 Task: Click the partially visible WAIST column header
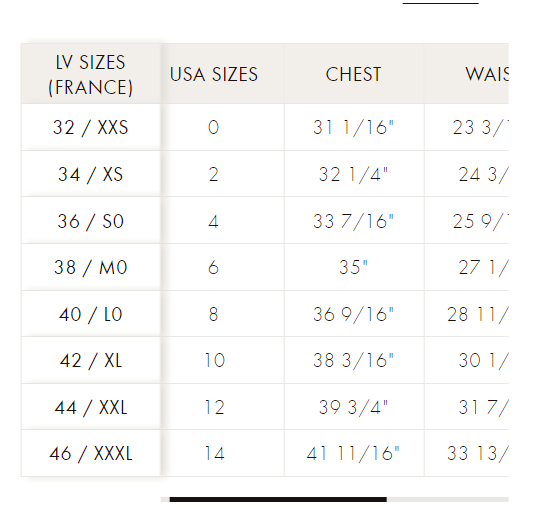click(466, 74)
